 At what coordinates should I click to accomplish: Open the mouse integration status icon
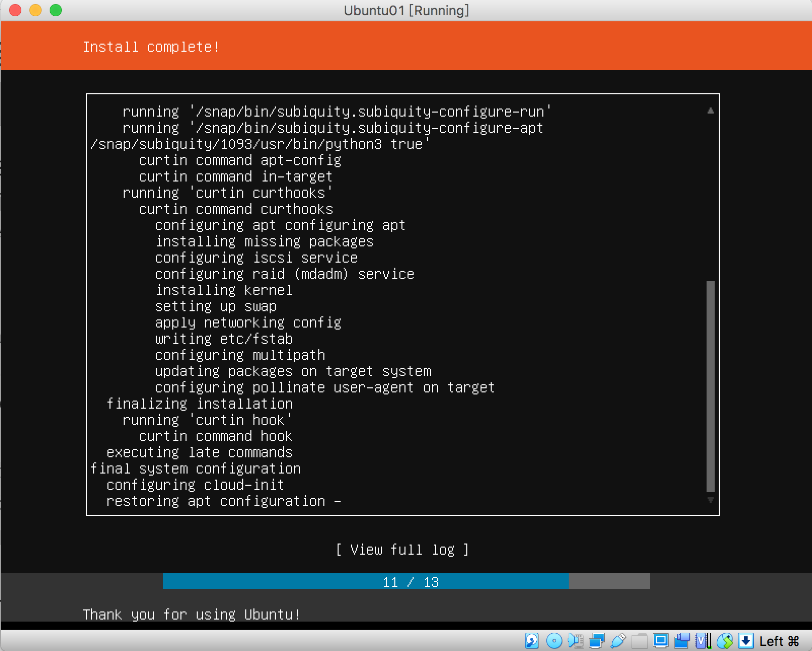pos(725,641)
